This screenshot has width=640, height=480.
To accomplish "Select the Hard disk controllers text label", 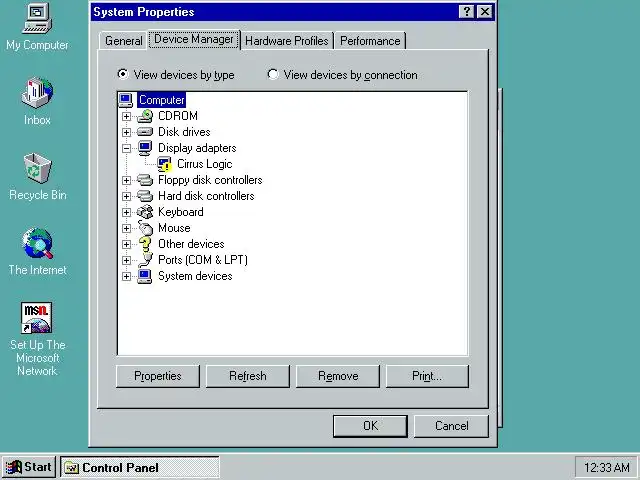I will tap(206, 196).
